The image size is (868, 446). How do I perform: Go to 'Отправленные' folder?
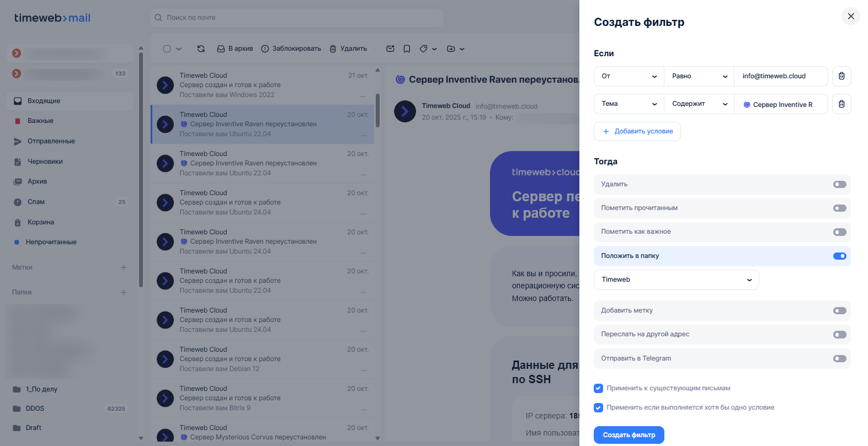pos(51,141)
